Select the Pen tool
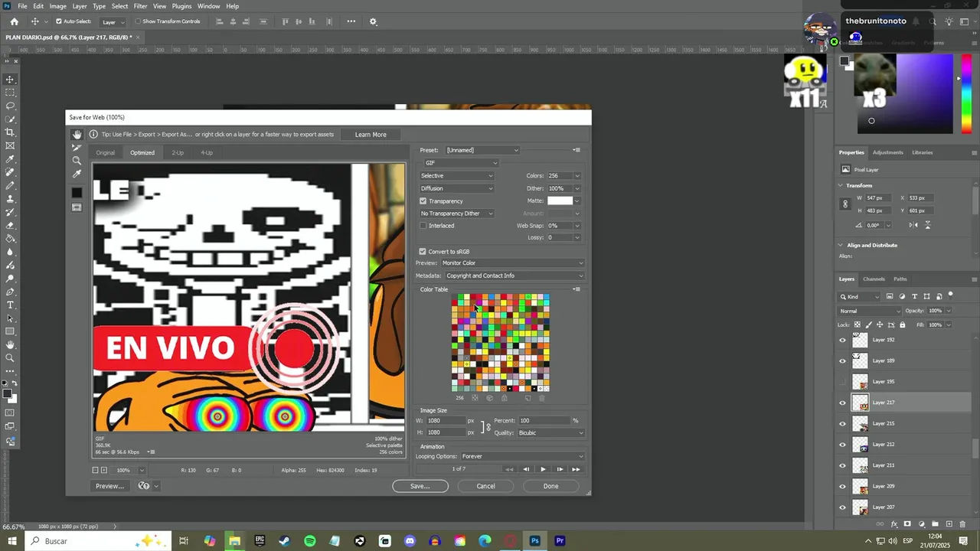Screen dimensions: 980x551 pos(10,292)
